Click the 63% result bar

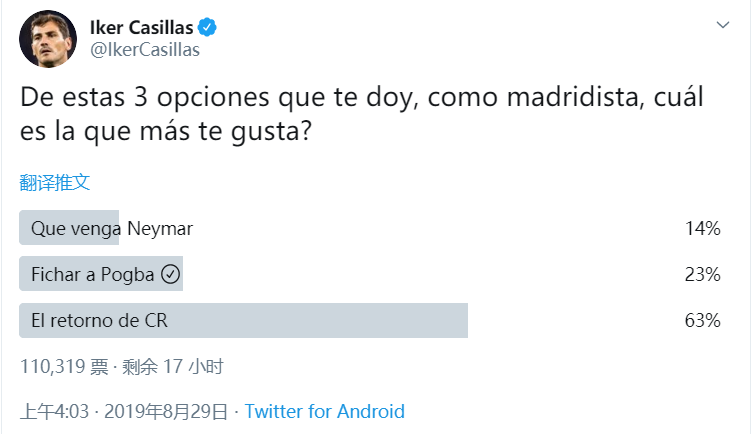pyautogui.click(x=244, y=320)
